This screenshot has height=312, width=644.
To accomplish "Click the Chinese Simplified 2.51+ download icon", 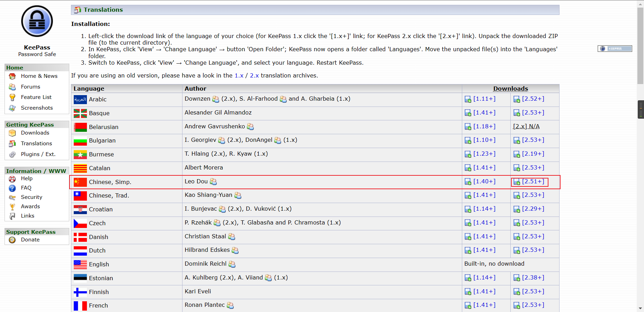I will coord(517,182).
